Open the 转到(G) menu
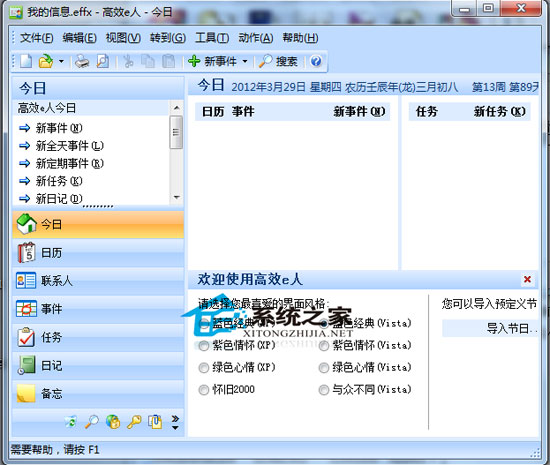 [x=168, y=38]
